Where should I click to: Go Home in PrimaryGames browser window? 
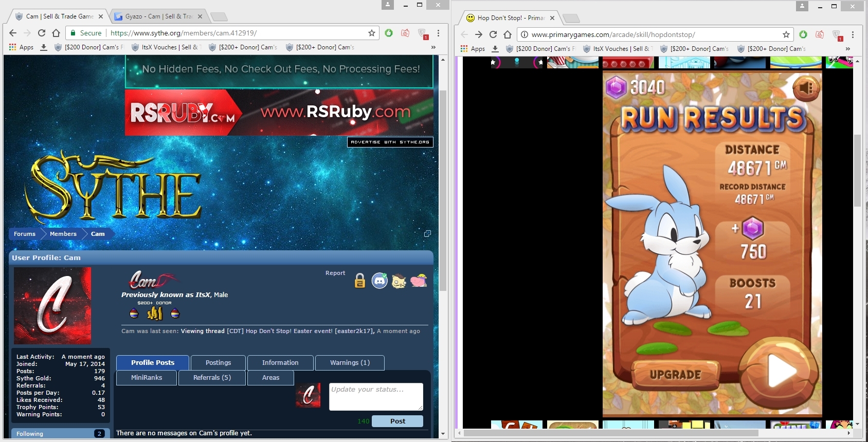tap(508, 34)
